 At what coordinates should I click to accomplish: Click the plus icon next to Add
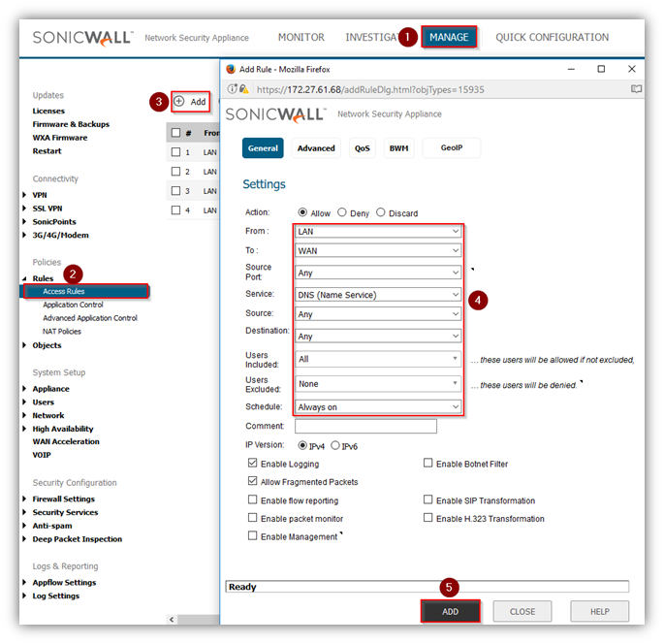[179, 101]
